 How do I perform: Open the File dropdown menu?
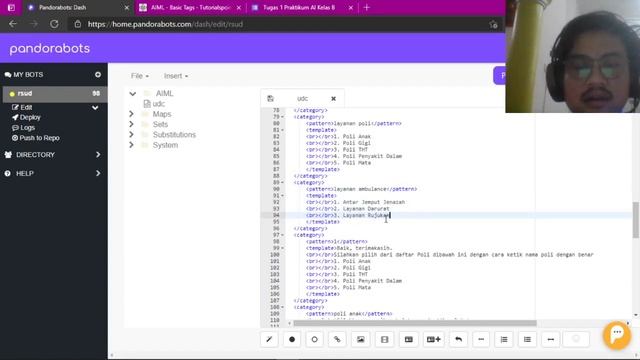(140, 76)
